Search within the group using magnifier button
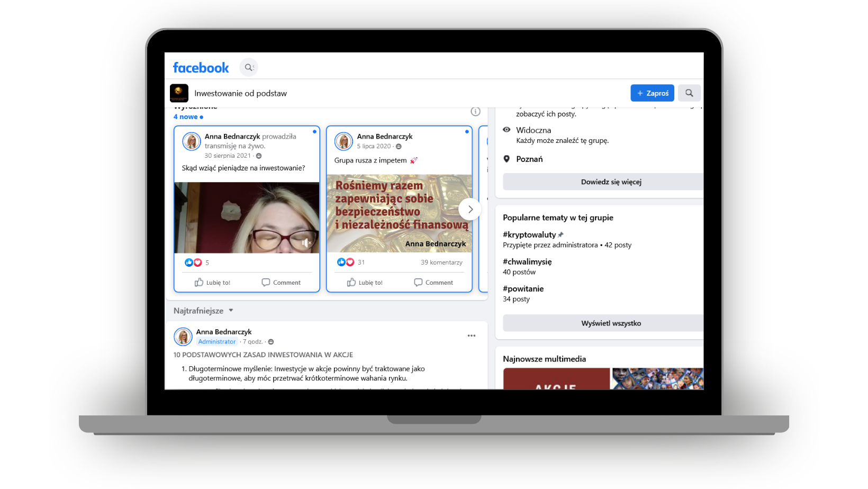Viewport: 868px width, 489px height. (689, 93)
